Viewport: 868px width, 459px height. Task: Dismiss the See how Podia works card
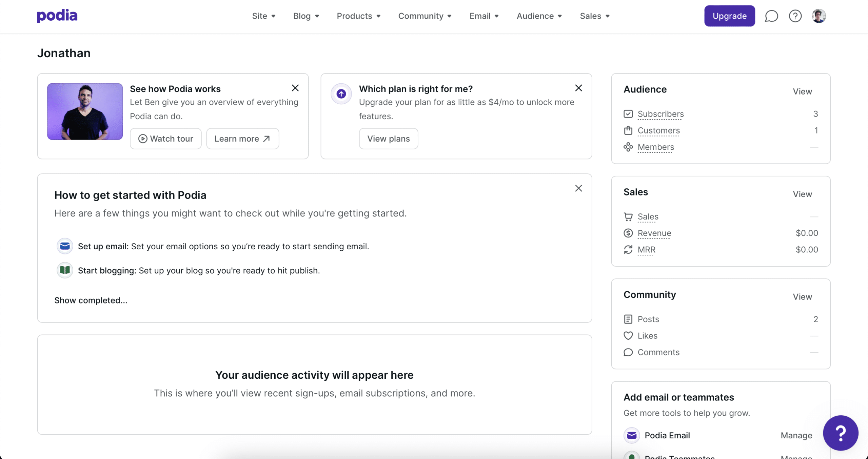[x=295, y=88]
